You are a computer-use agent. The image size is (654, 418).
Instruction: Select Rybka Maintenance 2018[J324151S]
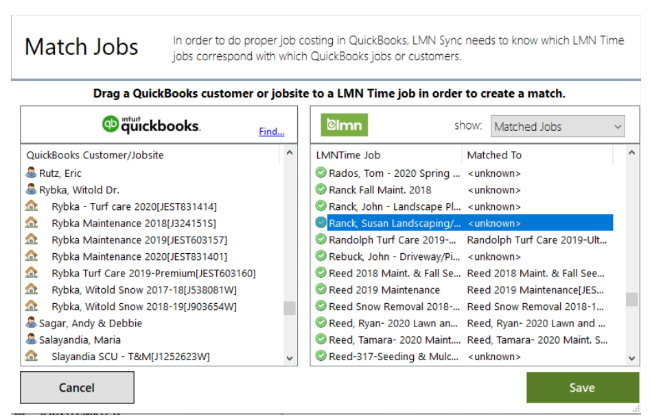[x=133, y=223]
